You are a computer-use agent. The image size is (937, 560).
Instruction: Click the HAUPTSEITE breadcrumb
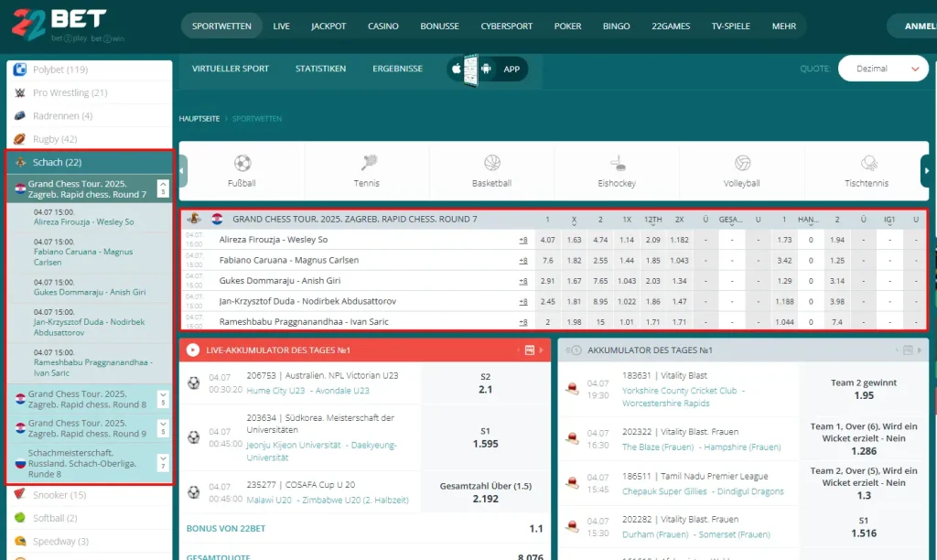click(199, 119)
